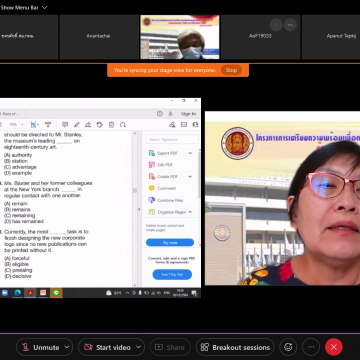This screenshot has width=360, height=360.
Task: Open the Comment tool in Acrobat panel
Action: coord(162,188)
